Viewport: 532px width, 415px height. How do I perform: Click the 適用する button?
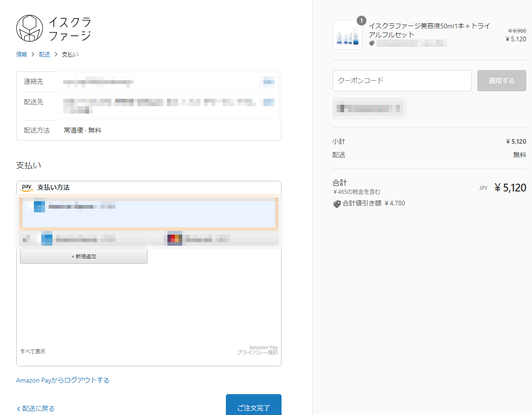[501, 81]
